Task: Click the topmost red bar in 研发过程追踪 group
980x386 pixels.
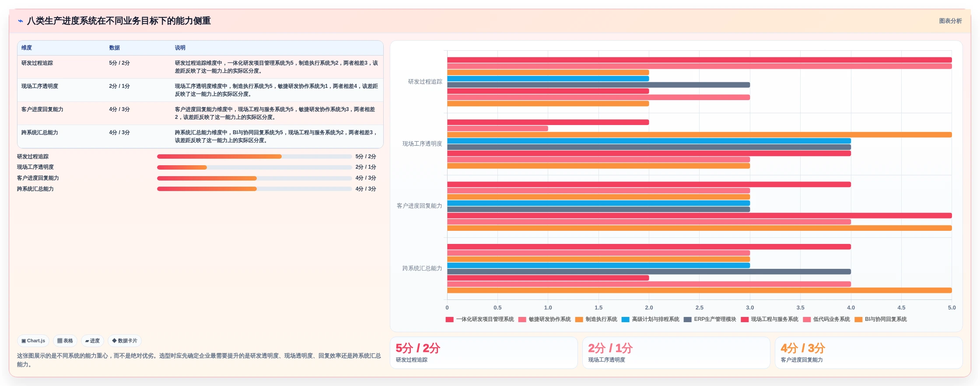Action: click(700, 60)
